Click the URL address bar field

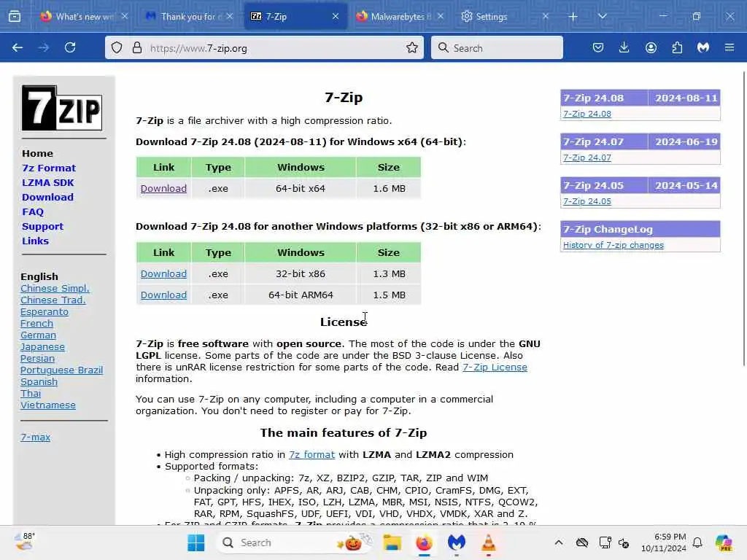[x=264, y=47]
